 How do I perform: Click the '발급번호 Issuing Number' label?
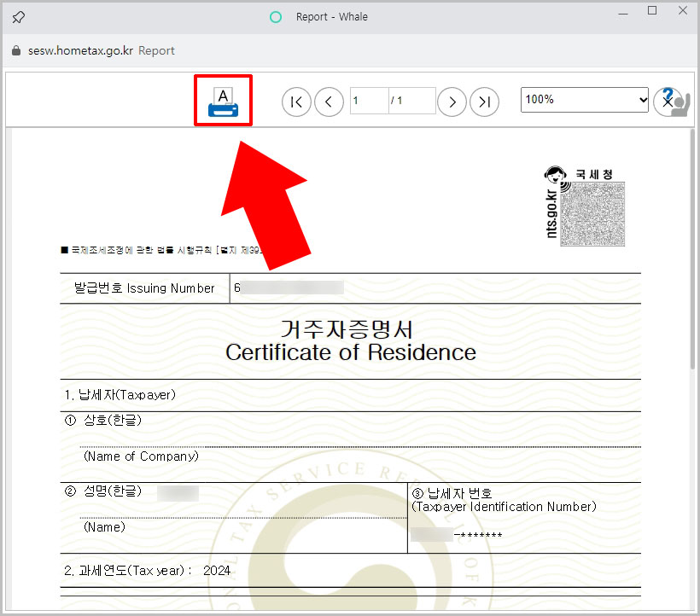coord(144,288)
